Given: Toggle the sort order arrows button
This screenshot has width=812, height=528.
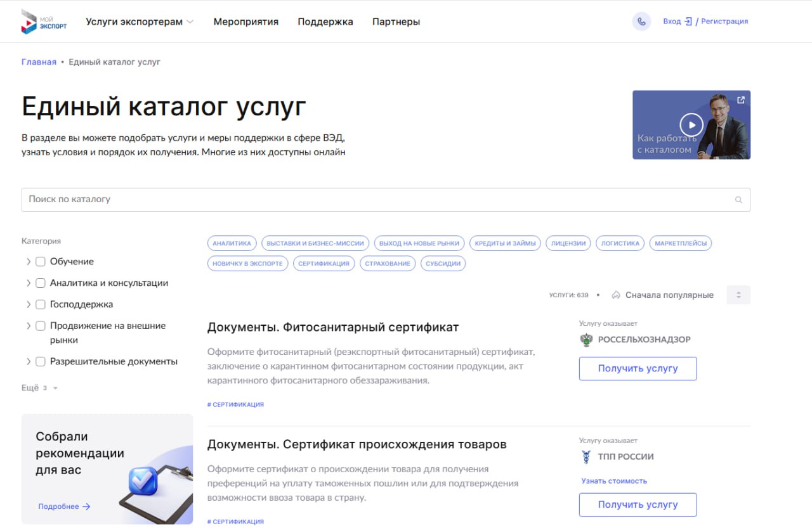Looking at the screenshot, I should (x=738, y=295).
